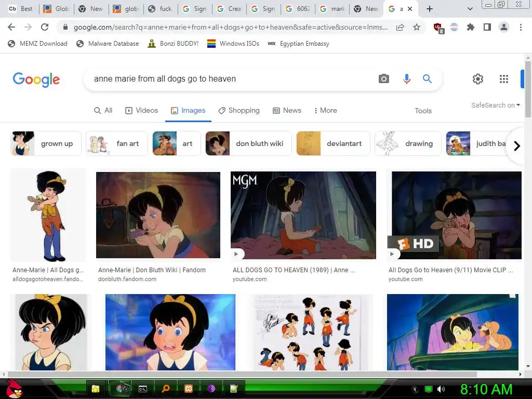The image size is (532, 399).
Task: Filter by the fan art chip
Action: click(117, 143)
